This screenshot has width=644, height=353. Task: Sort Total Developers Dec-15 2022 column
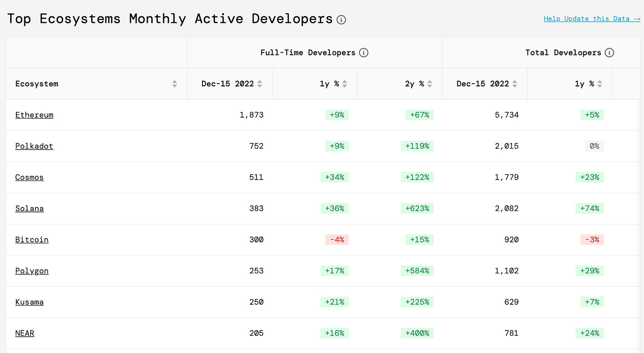(515, 84)
